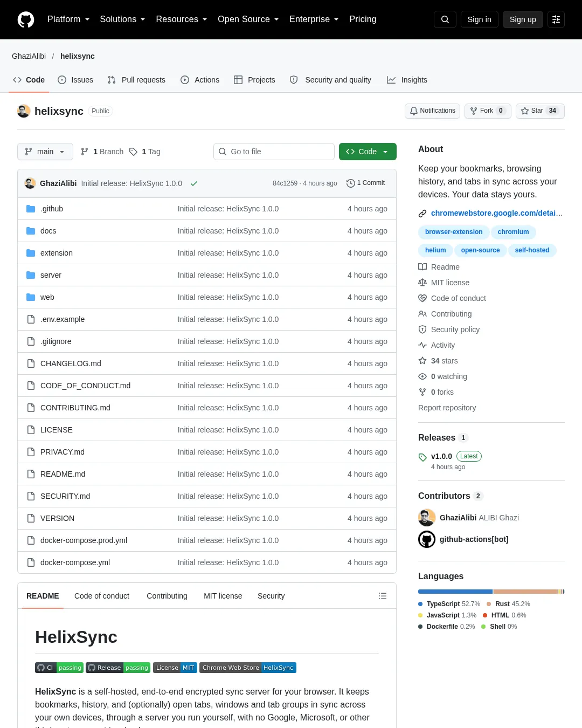Open PRIVACY.md file
This screenshot has height=728, width=582.
pyautogui.click(x=63, y=452)
